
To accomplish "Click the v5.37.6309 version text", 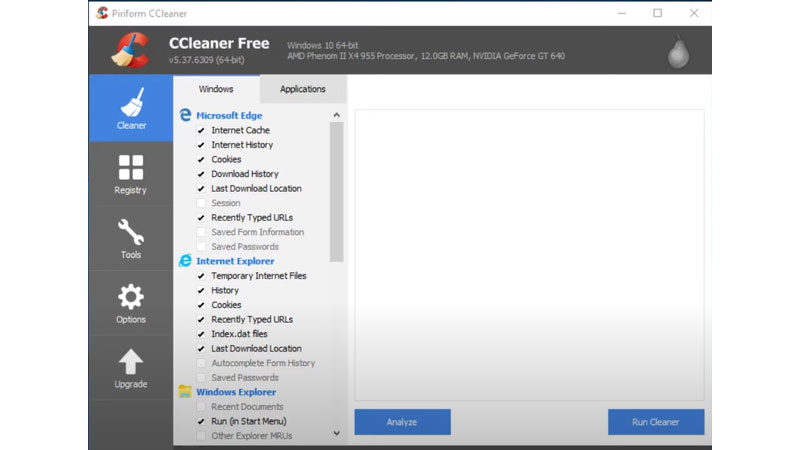I will [x=207, y=60].
